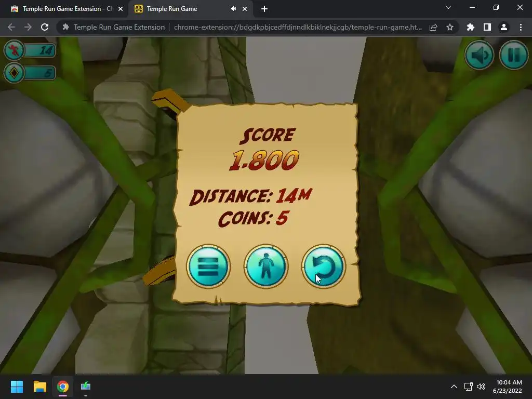Go back to the previous page
Image resolution: width=532 pixels, height=399 pixels.
click(x=11, y=27)
